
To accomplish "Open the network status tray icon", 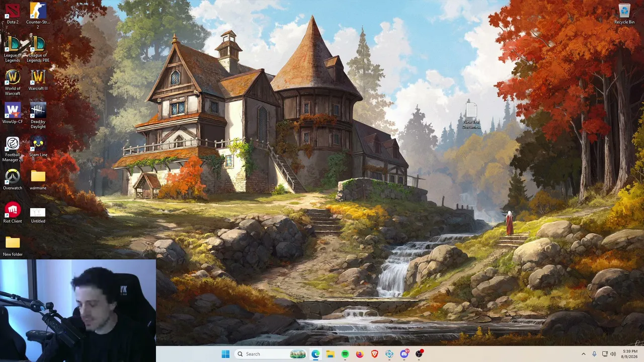I will pyautogui.click(x=605, y=354).
